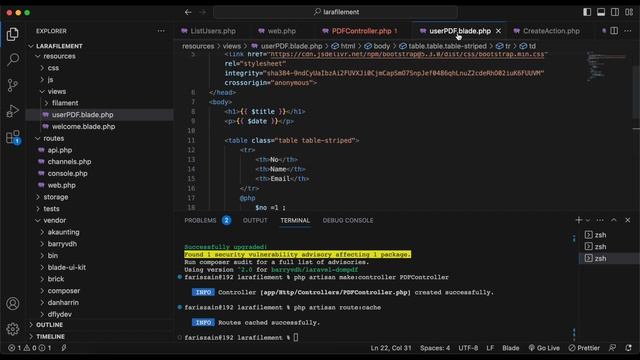This screenshot has width=640, height=360.
Task: Click the Go Live status bar button
Action: coord(544,348)
